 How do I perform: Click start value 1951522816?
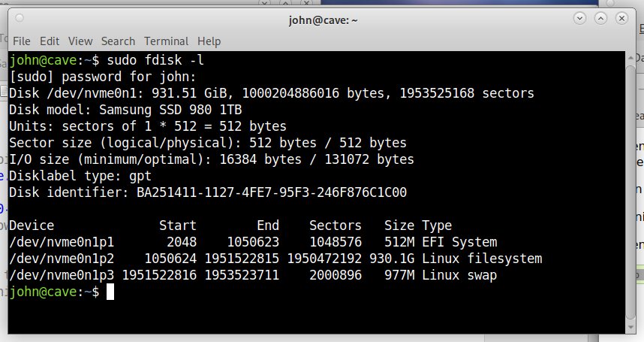(159, 275)
